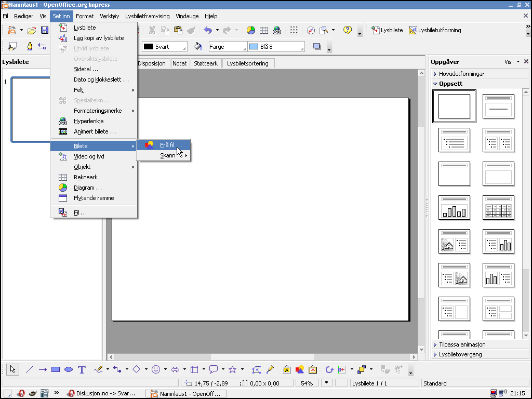Select the smiley symbol shapes tool

pyautogui.click(x=156, y=369)
